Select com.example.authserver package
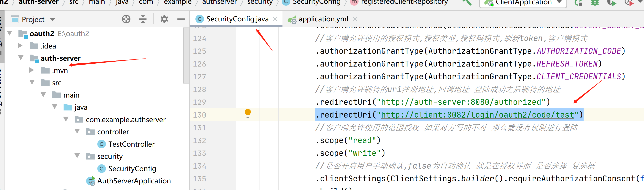Image resolution: width=644 pixels, height=190 pixels. pos(126,120)
